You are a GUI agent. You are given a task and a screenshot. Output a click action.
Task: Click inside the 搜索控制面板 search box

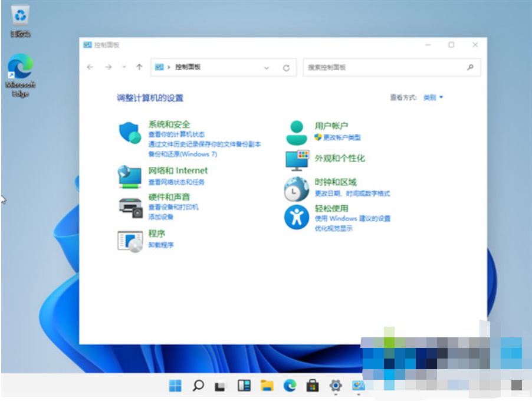(383, 68)
